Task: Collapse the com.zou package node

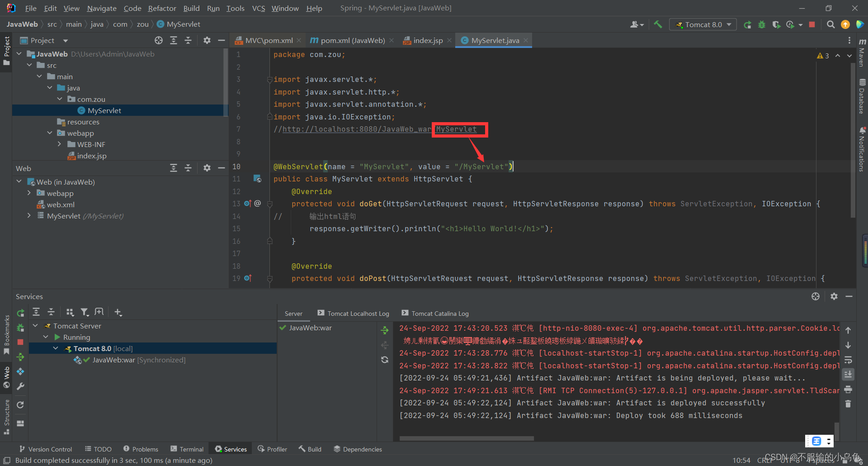Action: tap(60, 99)
